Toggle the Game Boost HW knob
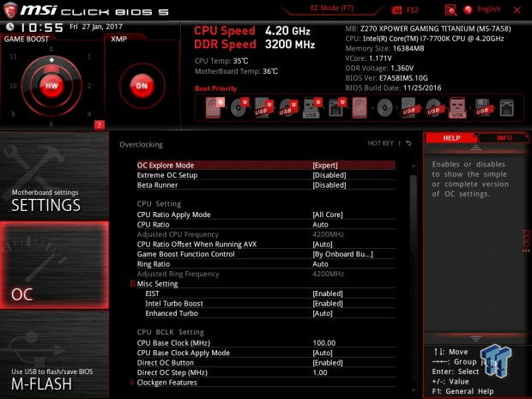This screenshot has height=399, width=532. (51, 86)
